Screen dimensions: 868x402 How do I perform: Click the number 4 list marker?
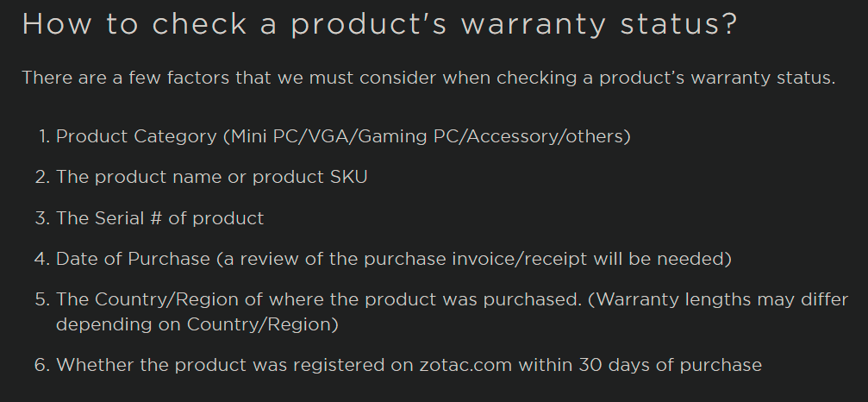click(x=42, y=259)
